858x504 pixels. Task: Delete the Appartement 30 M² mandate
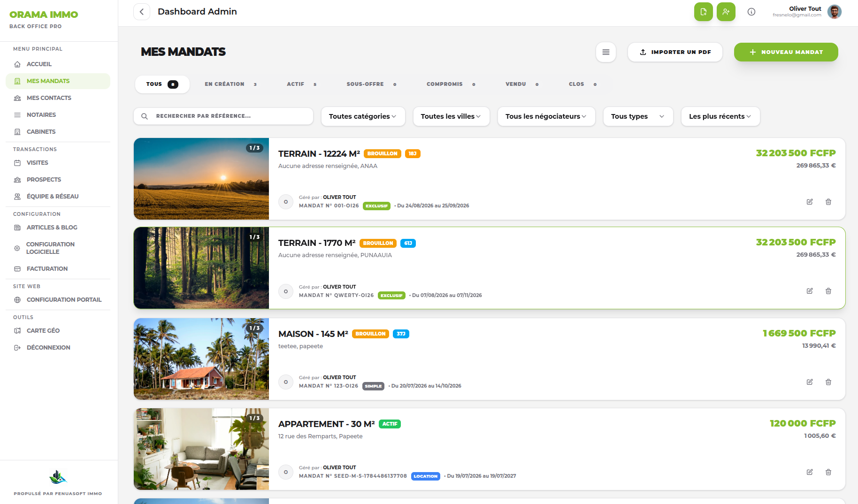point(828,472)
